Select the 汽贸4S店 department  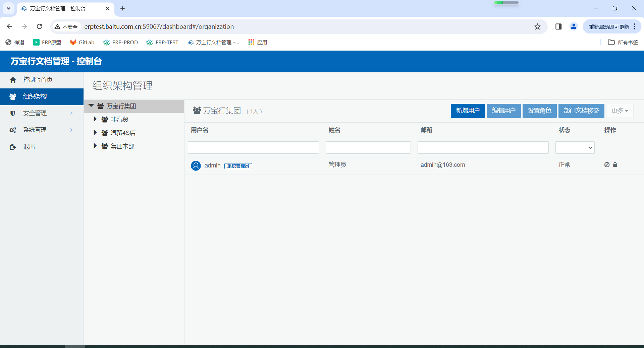pyautogui.click(x=123, y=133)
